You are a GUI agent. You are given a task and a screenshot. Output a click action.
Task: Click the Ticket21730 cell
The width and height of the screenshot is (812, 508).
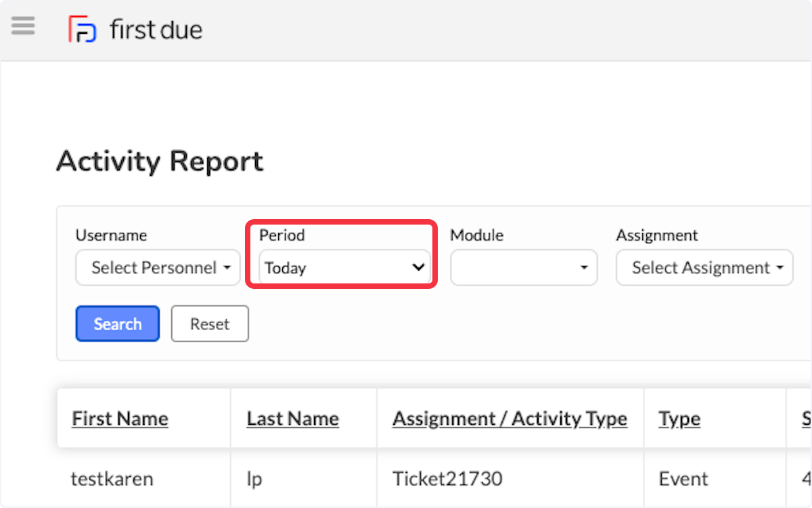click(447, 479)
